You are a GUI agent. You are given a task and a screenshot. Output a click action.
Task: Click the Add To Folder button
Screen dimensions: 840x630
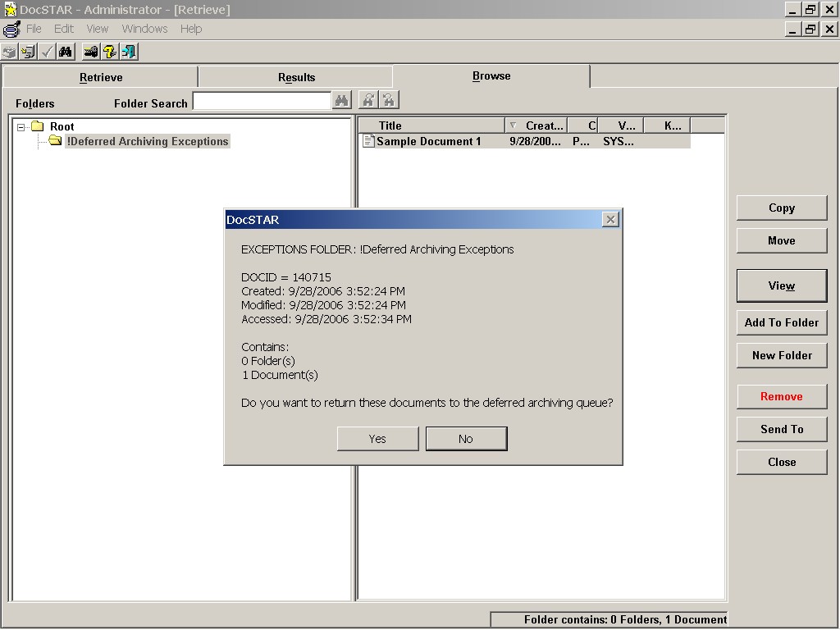pos(782,322)
